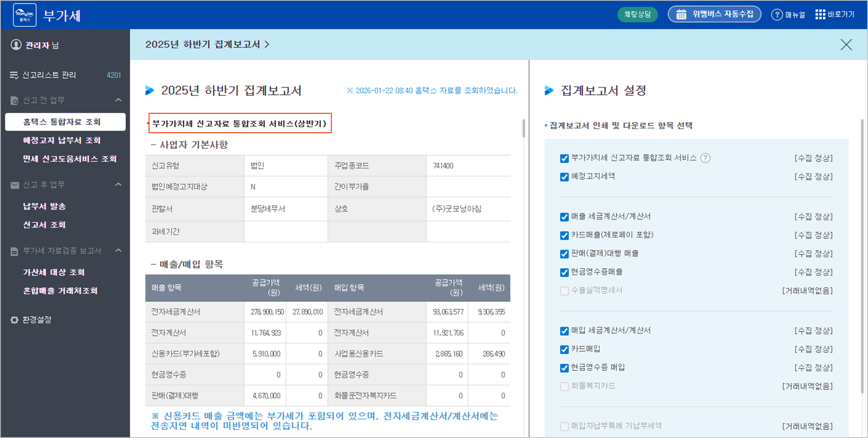Open the 바로가기 grid icon
The height and width of the screenshot is (438, 868).
pos(820,15)
